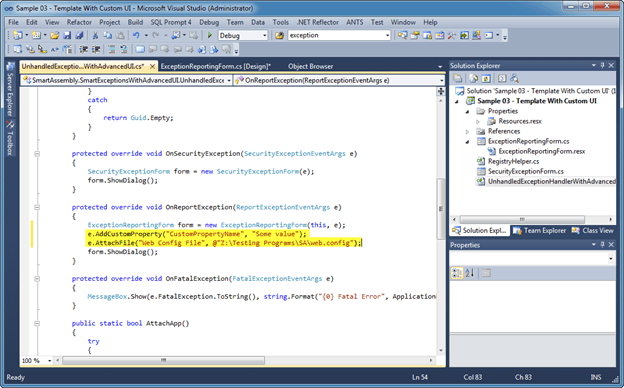The width and height of the screenshot is (624, 388).
Task: Click the Open File folder icon
Action: coord(55,35)
